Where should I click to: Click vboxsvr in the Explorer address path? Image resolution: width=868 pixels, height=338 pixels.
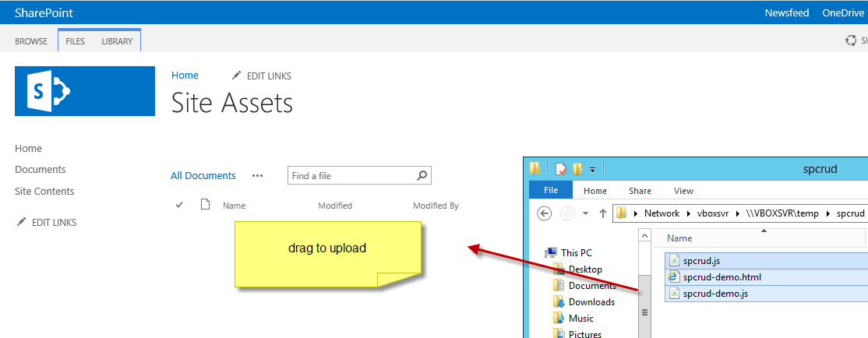[712, 213]
